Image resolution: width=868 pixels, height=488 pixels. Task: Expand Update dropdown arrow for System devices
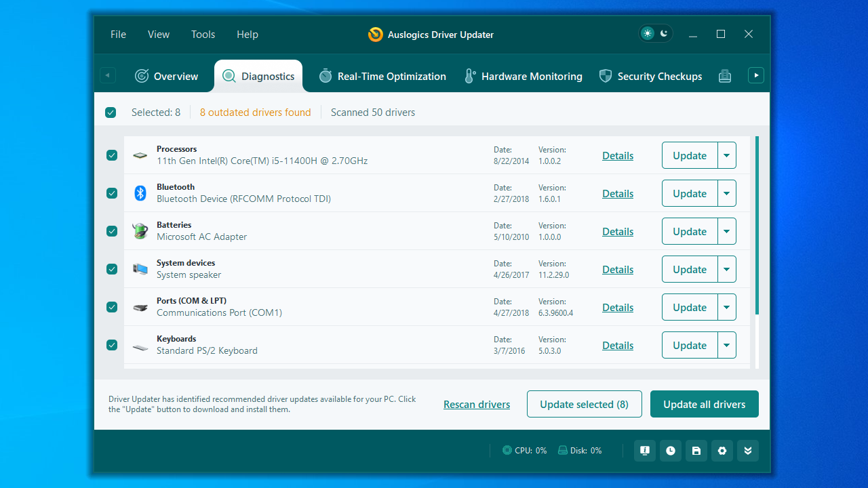[x=726, y=269]
